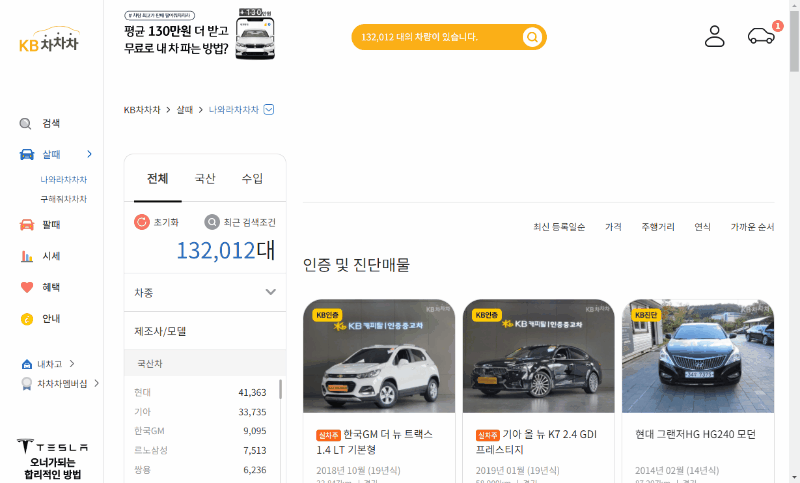Switch to the 수입 tab
This screenshot has width=800, height=483.
tap(252, 179)
